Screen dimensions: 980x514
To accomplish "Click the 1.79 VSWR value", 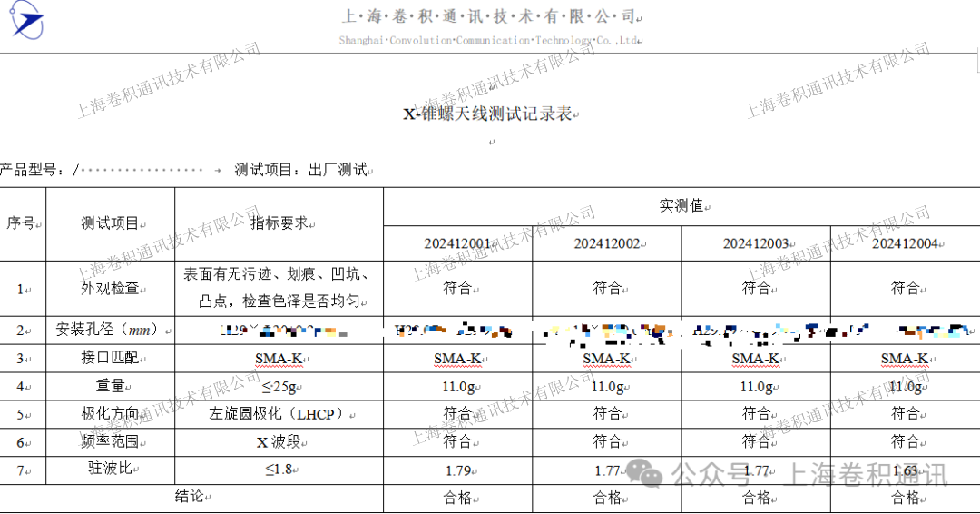I will click(457, 470).
